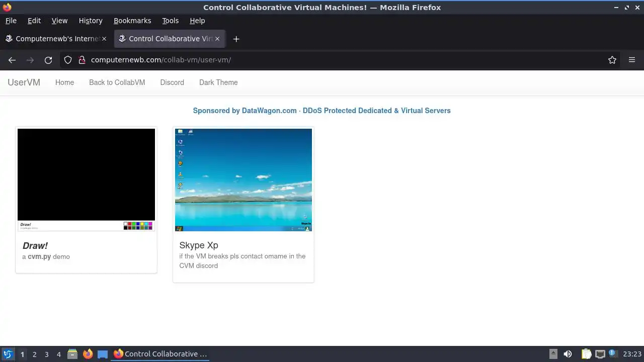Image resolution: width=644 pixels, height=362 pixels.
Task: Go back with the browser back arrow
Action: 12,60
